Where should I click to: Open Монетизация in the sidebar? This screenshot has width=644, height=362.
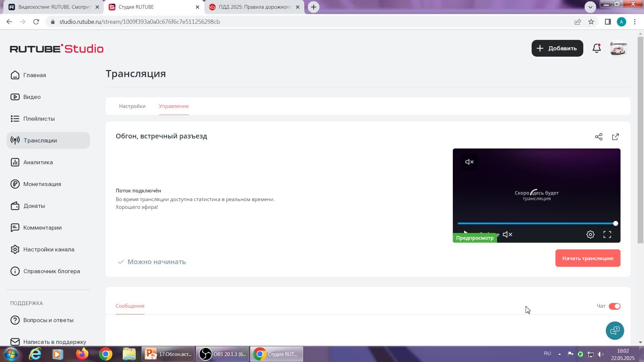point(42,184)
